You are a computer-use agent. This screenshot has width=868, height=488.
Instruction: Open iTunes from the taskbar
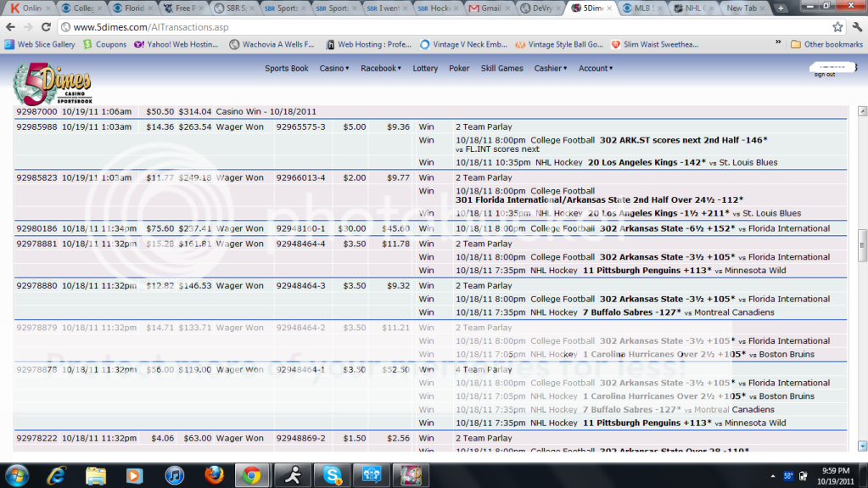tap(174, 474)
